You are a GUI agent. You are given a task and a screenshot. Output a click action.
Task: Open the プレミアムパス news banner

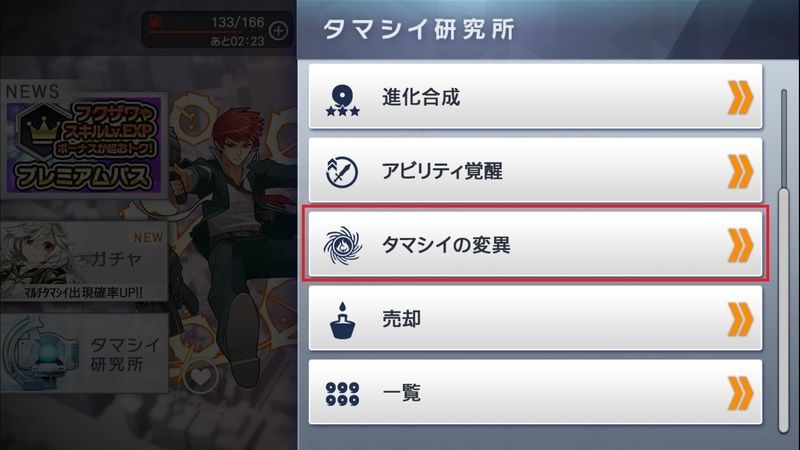coord(84,146)
